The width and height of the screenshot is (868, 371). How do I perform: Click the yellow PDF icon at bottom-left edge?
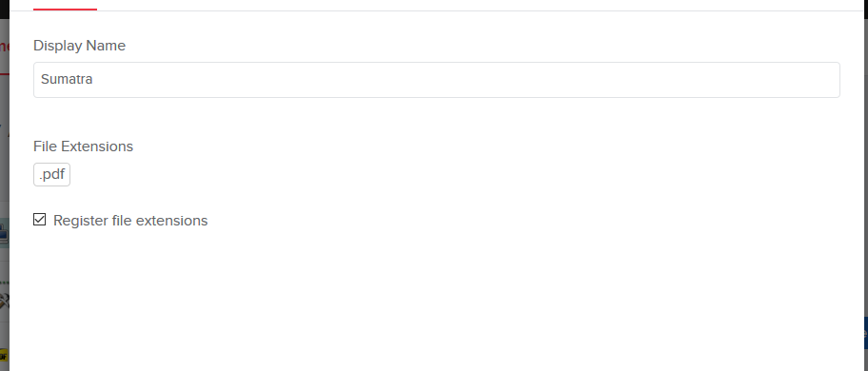click(5, 355)
